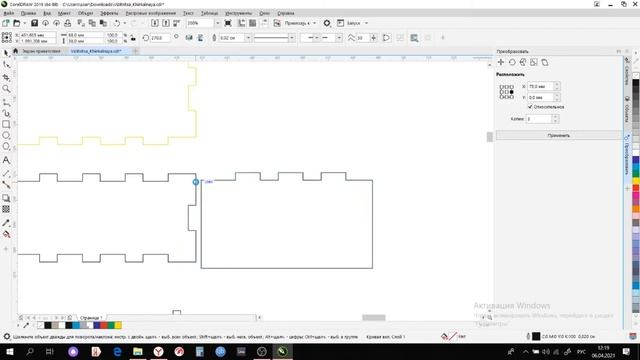Add a new document tab with plus
This screenshot has width=640, height=360.
pyautogui.click(x=136, y=51)
